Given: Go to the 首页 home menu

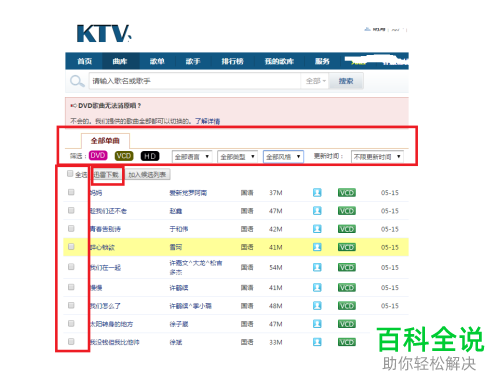Looking at the screenshot, I should pyautogui.click(x=85, y=61).
